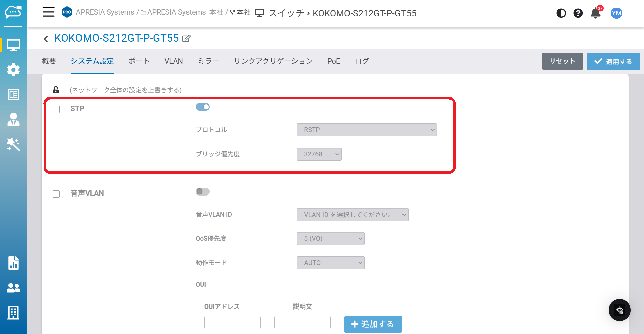Click the OUIアドレス input field

(x=232, y=323)
